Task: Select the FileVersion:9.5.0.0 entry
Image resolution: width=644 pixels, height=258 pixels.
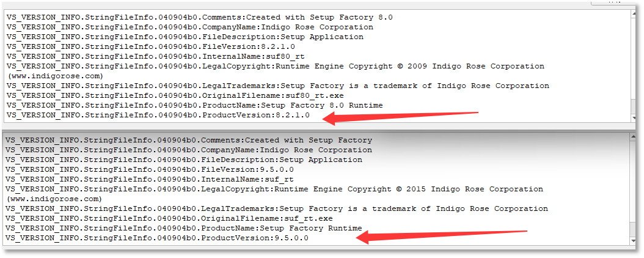Action: pyautogui.click(x=150, y=169)
